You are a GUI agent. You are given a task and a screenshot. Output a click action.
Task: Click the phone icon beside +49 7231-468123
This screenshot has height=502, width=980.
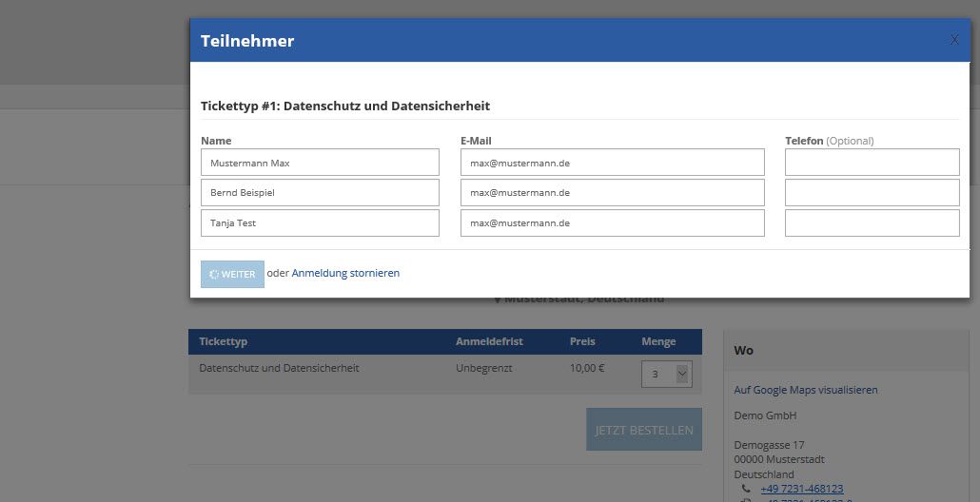click(x=746, y=489)
